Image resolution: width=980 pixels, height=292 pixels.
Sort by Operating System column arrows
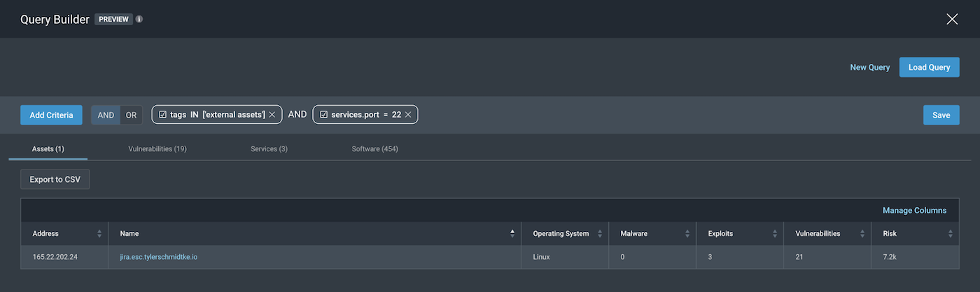click(x=600, y=234)
